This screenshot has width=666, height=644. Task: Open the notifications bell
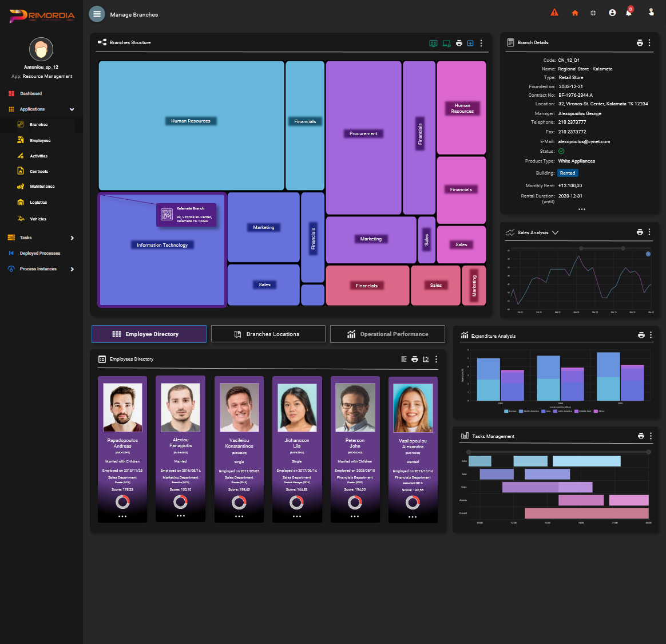click(x=628, y=13)
